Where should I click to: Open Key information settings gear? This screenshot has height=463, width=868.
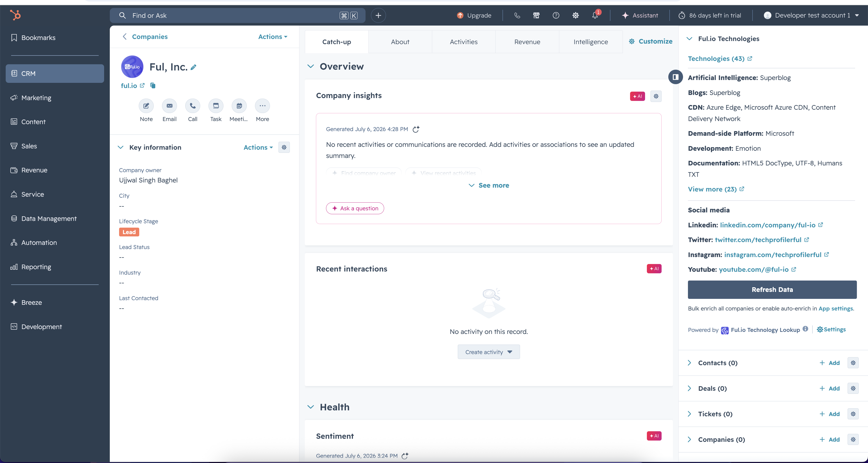284,147
